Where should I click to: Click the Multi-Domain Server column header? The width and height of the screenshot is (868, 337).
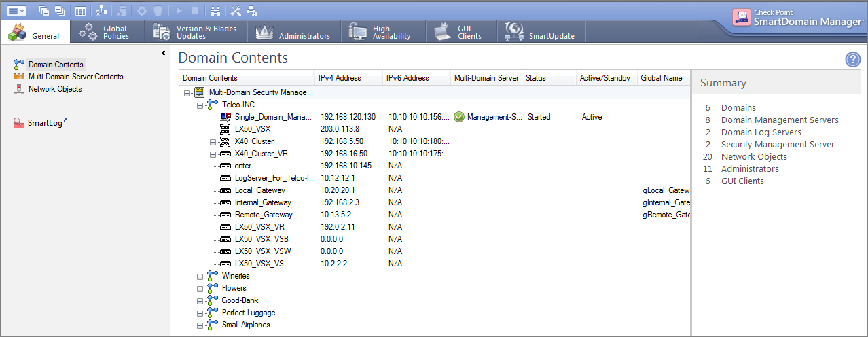(486, 78)
